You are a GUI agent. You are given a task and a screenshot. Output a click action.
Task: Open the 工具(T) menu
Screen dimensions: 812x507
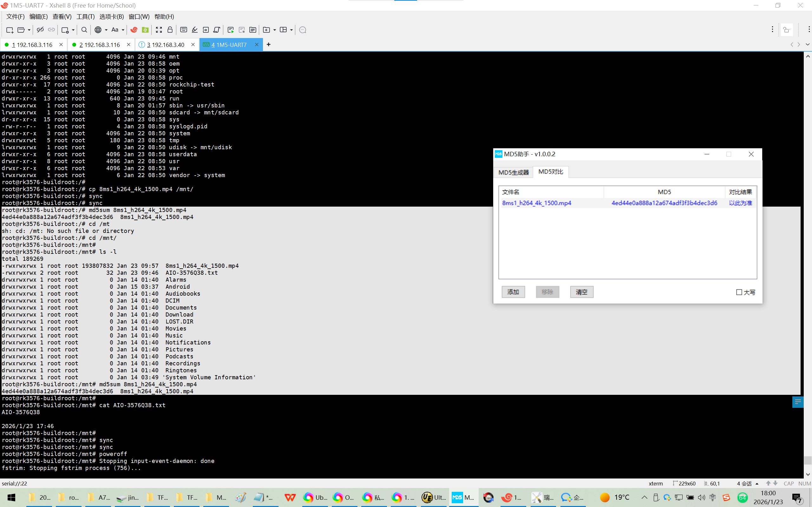[85, 16]
